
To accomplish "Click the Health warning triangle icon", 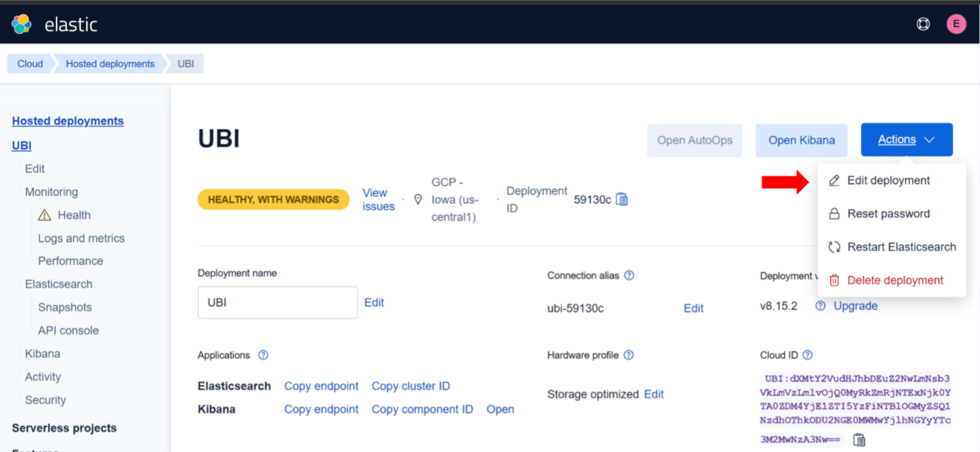I will 44,215.
